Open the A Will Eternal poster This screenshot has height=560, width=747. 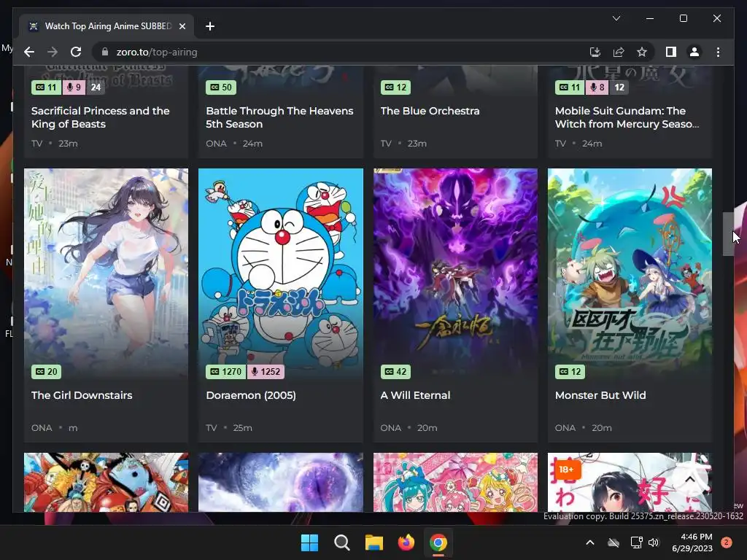(455, 273)
